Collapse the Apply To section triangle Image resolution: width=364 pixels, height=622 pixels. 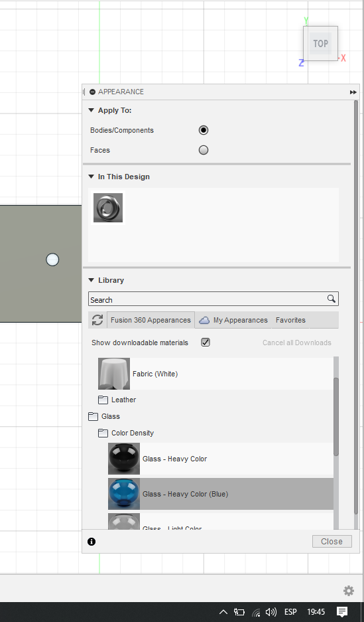click(x=91, y=110)
